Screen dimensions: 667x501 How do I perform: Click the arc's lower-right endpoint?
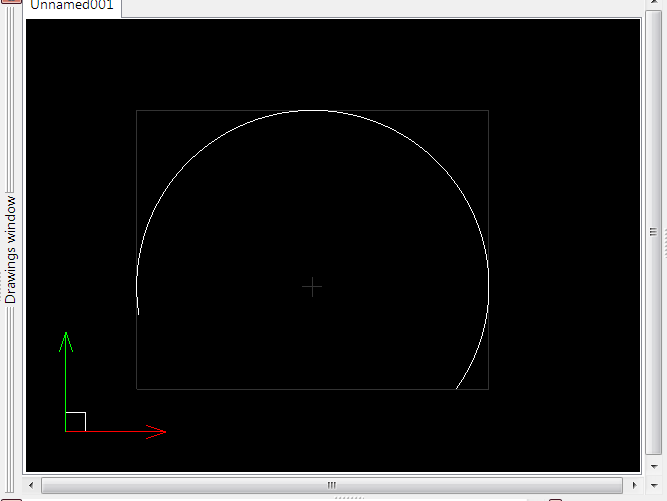pyautogui.click(x=457, y=388)
